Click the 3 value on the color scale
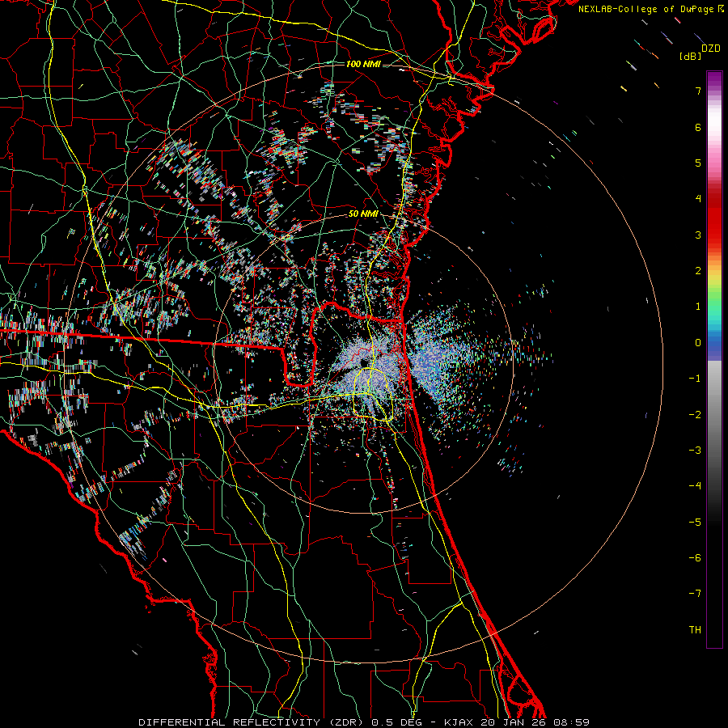Image resolution: width=728 pixels, height=728 pixels. [698, 235]
